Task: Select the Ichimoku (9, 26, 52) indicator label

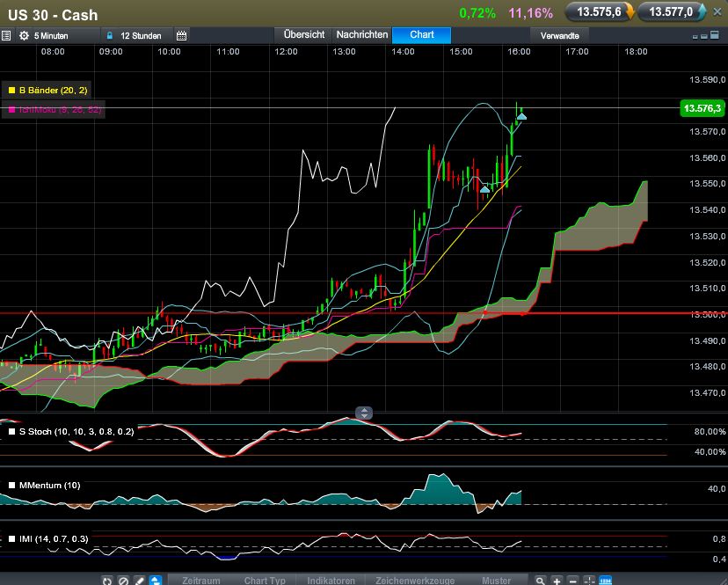Action: 60,110
